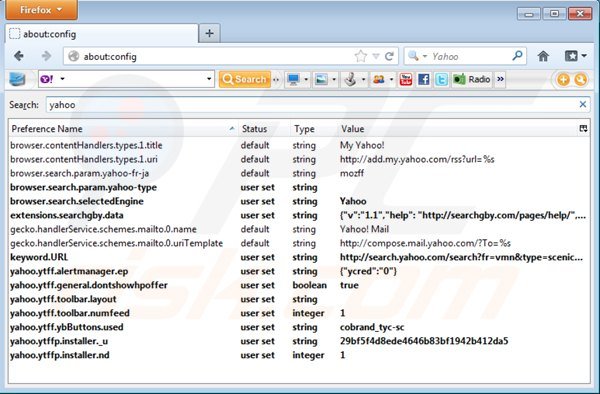Click the orange plus toolbar icon
This screenshot has width=600, height=394.
point(563,80)
